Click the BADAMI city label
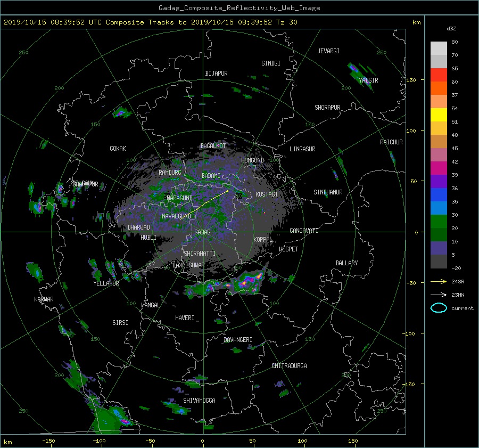 tap(211, 176)
